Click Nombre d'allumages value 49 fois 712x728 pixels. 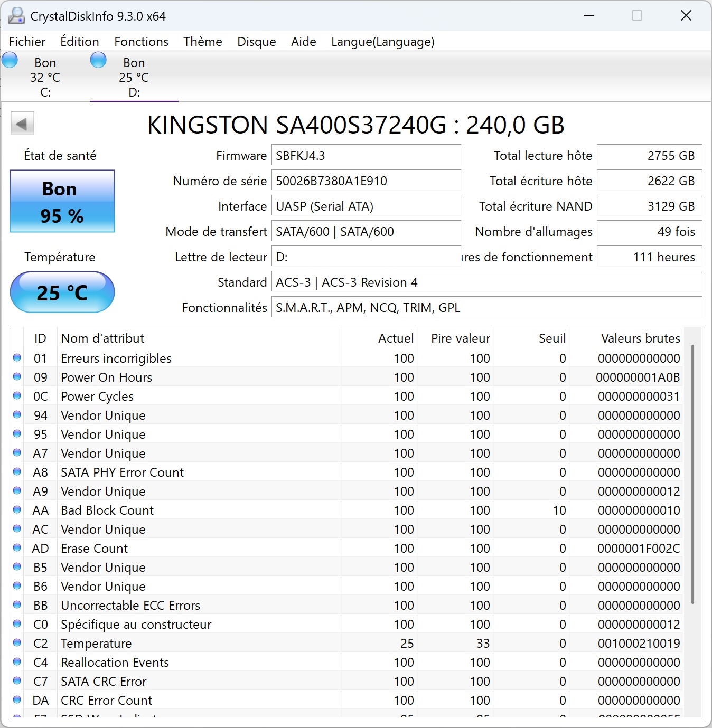pyautogui.click(x=649, y=232)
